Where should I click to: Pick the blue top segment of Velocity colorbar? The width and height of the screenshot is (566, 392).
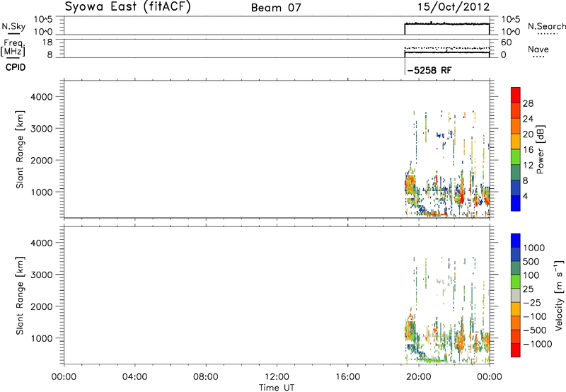pyautogui.click(x=516, y=241)
